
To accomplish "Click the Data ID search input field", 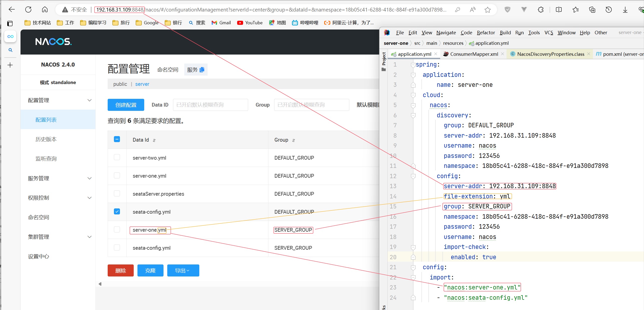I will coord(210,105).
